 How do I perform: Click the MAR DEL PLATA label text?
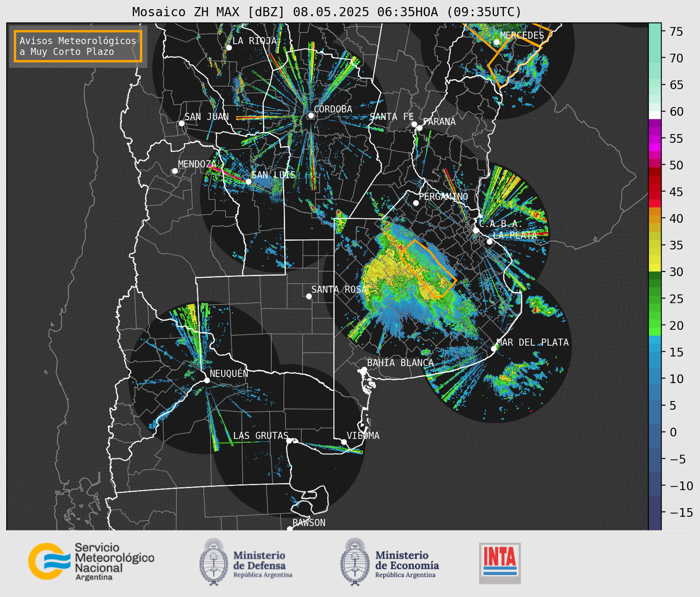tap(533, 342)
